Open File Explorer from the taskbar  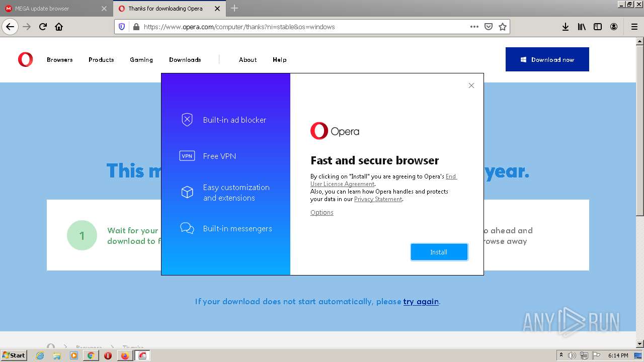[57, 355]
